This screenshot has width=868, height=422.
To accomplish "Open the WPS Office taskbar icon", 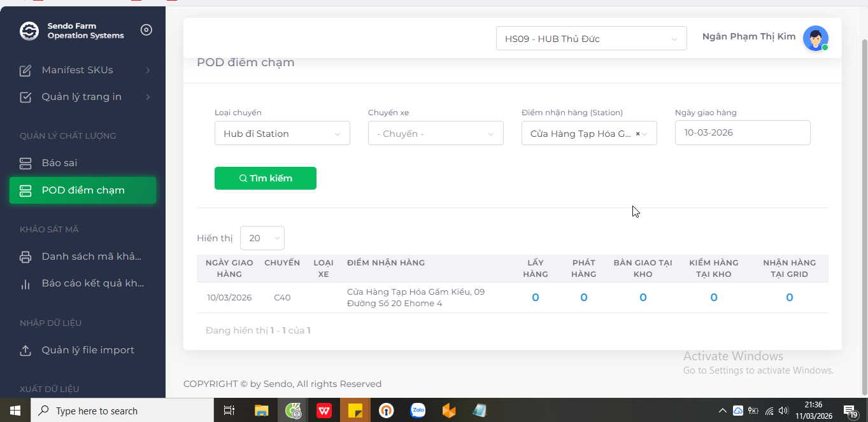I will pyautogui.click(x=324, y=411).
